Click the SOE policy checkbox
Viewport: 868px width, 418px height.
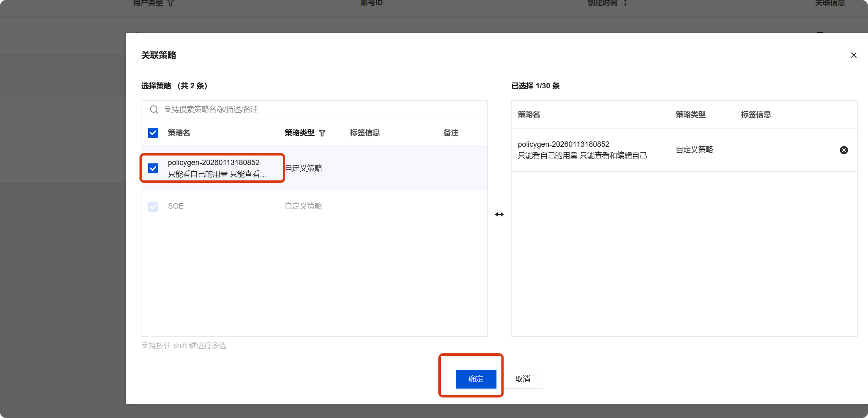point(153,207)
